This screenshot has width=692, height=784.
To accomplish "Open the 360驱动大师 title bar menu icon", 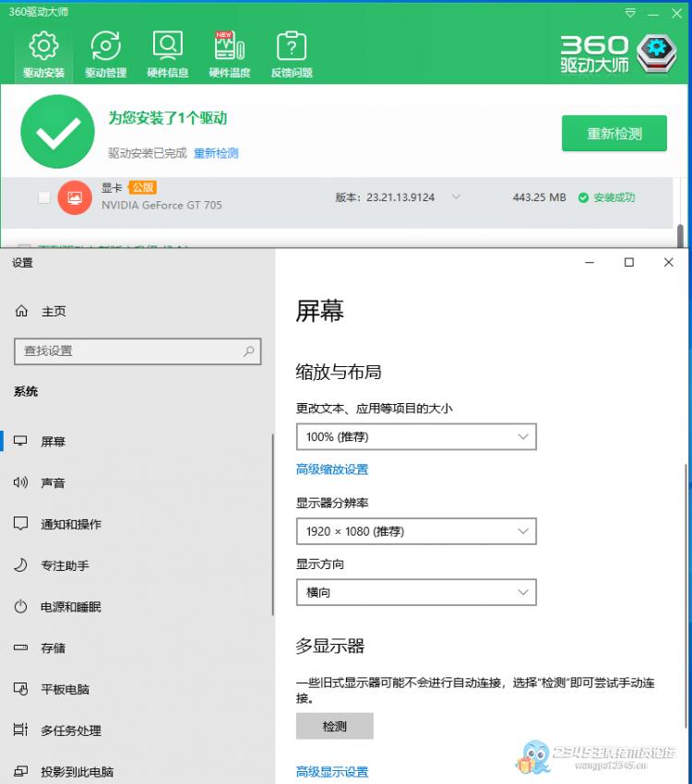I will 630,13.
